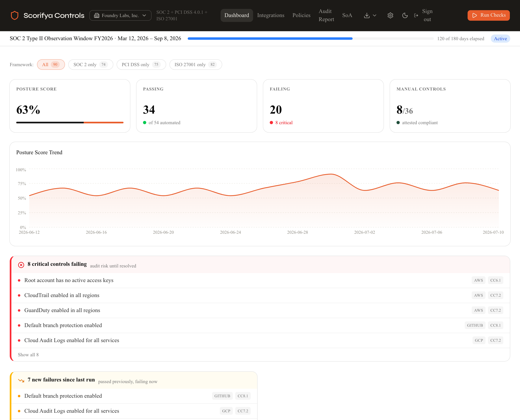Screen dimensions: 520x420
Task: Open 'GuardDuty enabled in all regions' control
Action: tap(261, 310)
